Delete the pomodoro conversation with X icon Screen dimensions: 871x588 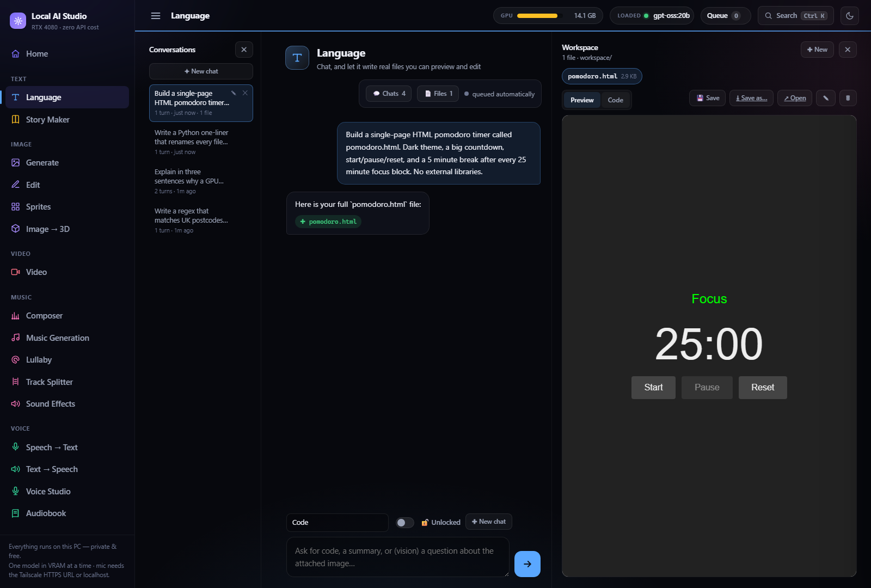[x=245, y=93]
